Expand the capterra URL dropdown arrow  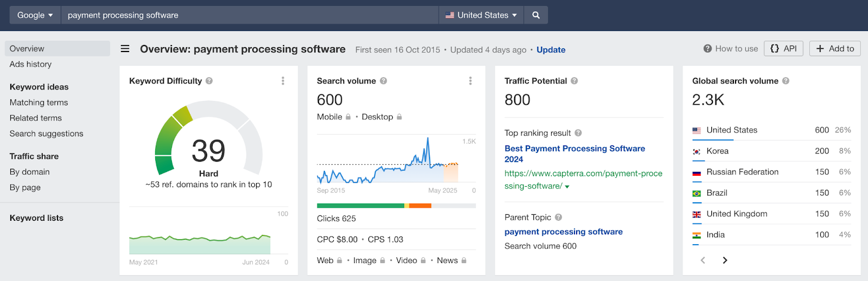point(567,187)
